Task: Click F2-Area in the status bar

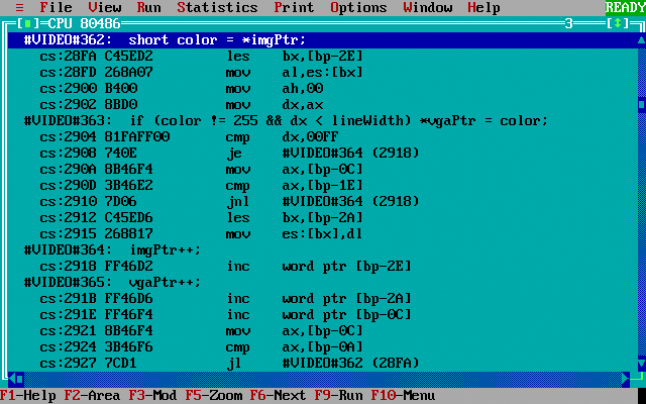Action: coord(92,396)
